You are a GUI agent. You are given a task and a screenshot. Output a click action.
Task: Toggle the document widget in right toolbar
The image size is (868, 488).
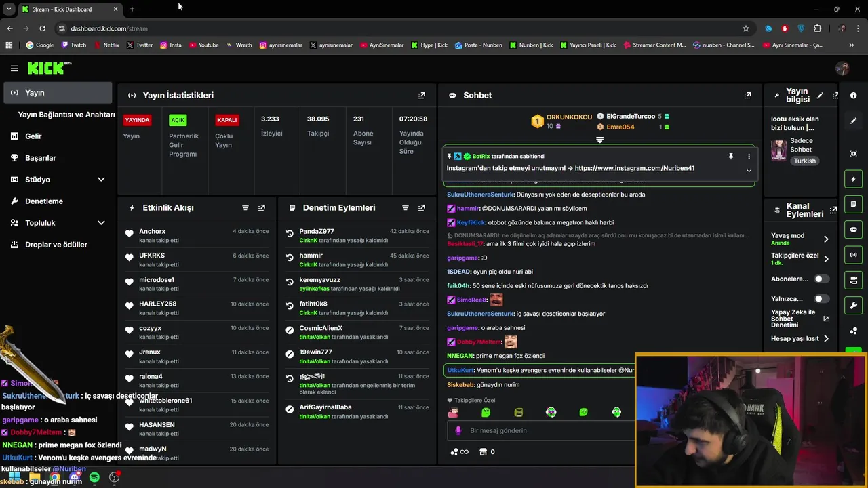click(854, 204)
